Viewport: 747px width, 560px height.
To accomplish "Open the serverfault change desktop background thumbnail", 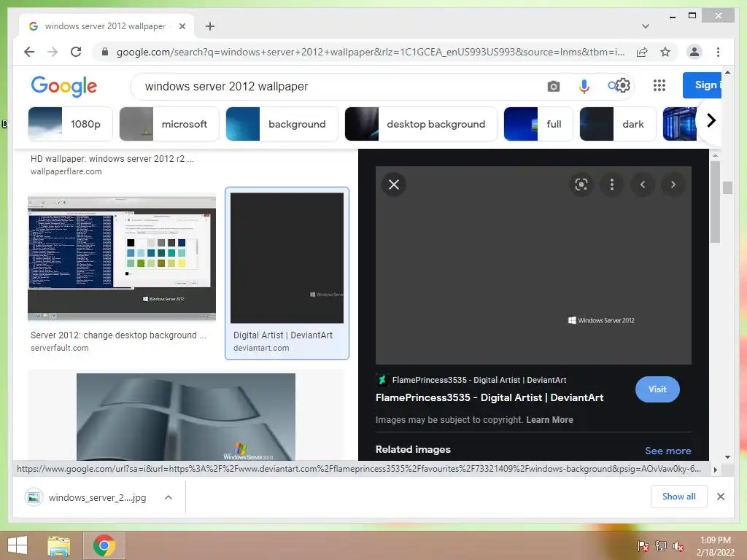I will pos(122,257).
